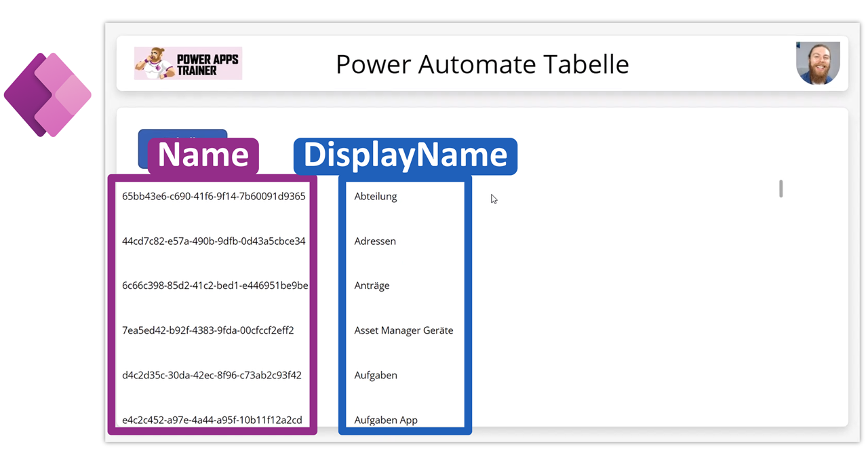Viewport: 868px width, 451px height.
Task: Click the Abteilung table name
Action: click(376, 197)
